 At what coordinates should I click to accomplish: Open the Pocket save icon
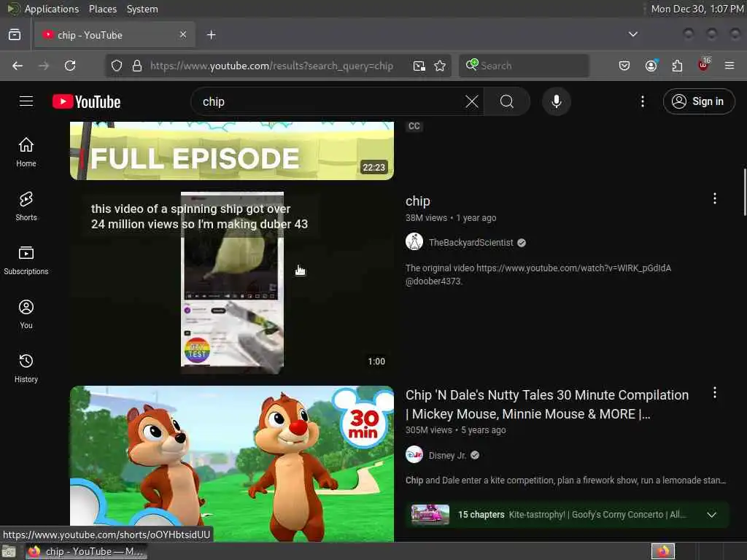pos(624,66)
